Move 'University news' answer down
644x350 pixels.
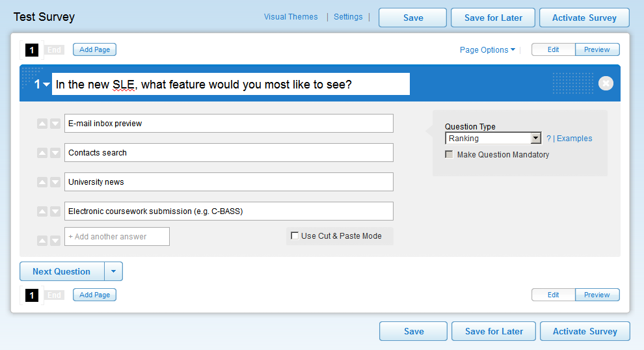click(x=55, y=182)
